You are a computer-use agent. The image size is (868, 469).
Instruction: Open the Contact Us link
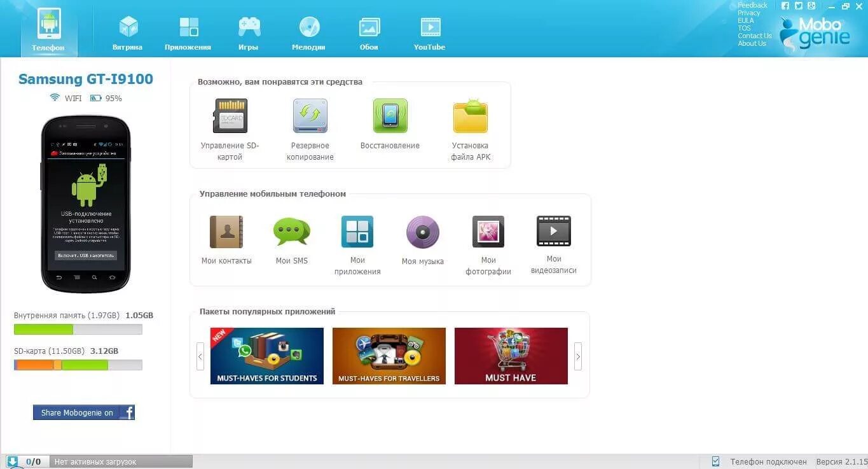pyautogui.click(x=755, y=36)
